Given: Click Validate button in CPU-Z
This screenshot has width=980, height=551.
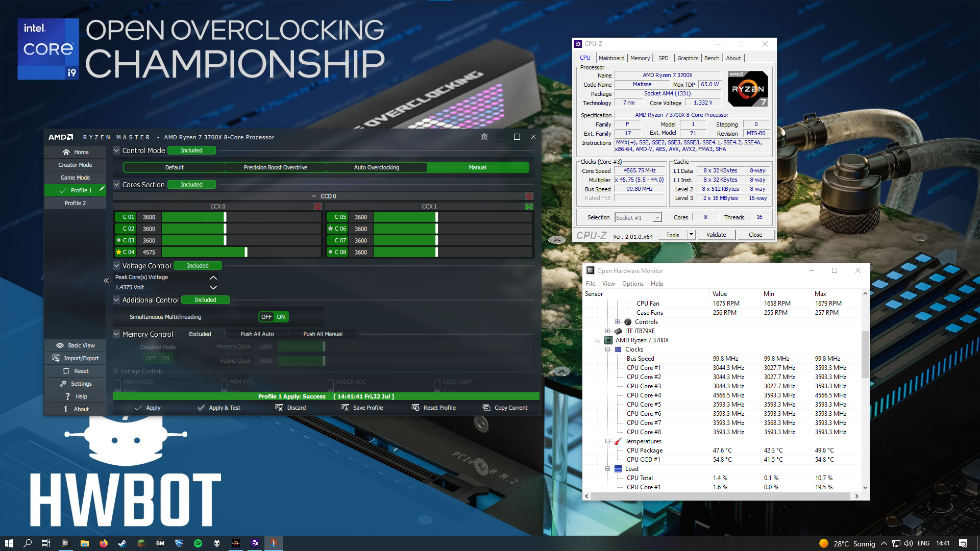Looking at the screenshot, I should (x=716, y=235).
